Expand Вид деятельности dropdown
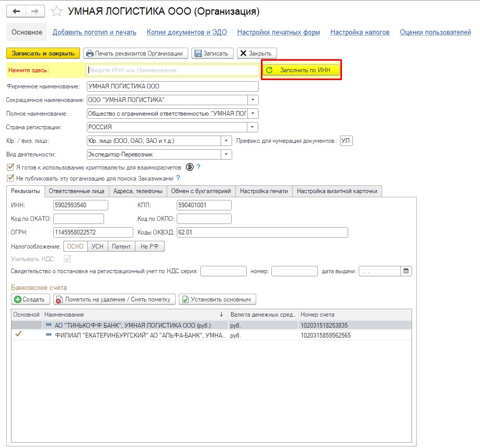The width and height of the screenshot is (480, 448). click(x=226, y=154)
